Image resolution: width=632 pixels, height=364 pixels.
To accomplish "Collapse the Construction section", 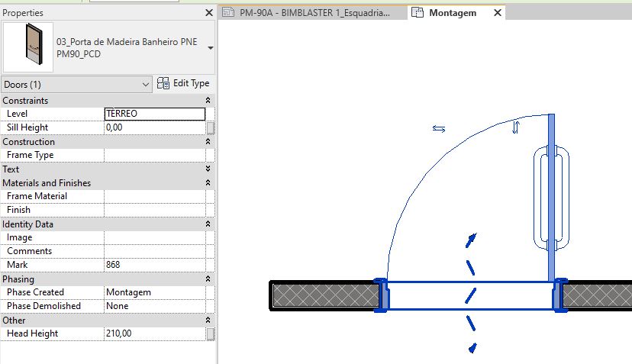I will (208, 141).
